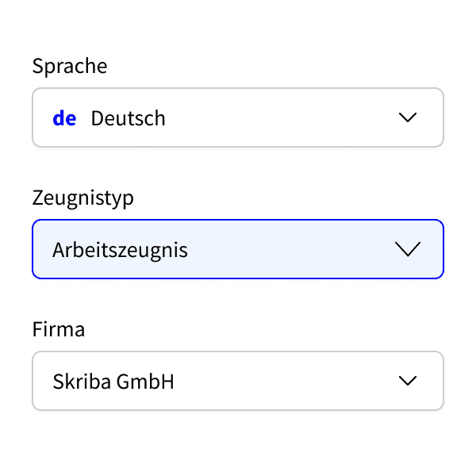Click the blue "de" language code icon

[64, 118]
